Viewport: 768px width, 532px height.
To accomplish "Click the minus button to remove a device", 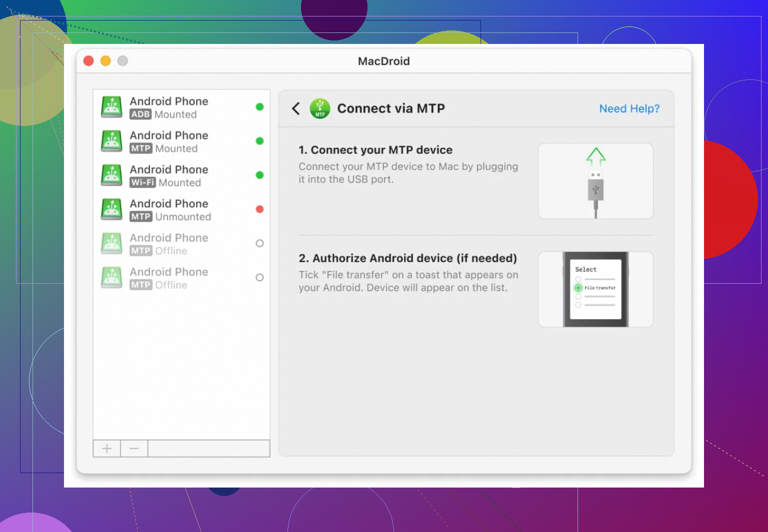I will (x=134, y=449).
